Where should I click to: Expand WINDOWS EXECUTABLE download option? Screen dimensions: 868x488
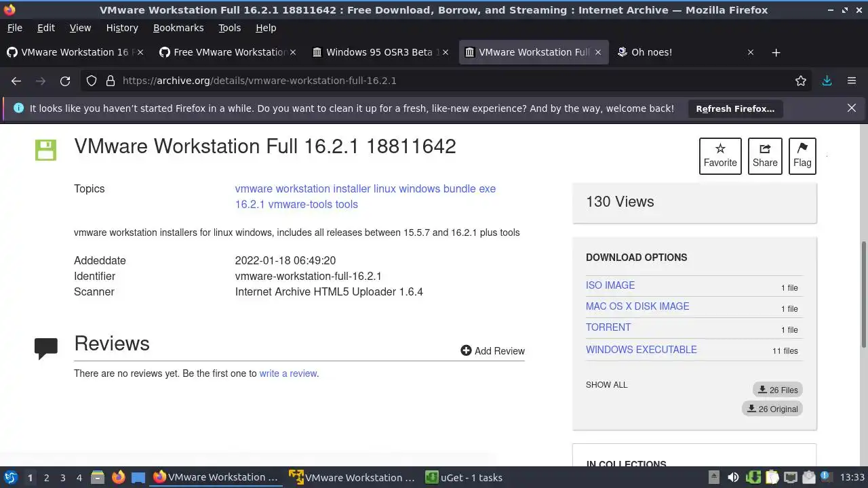(642, 350)
